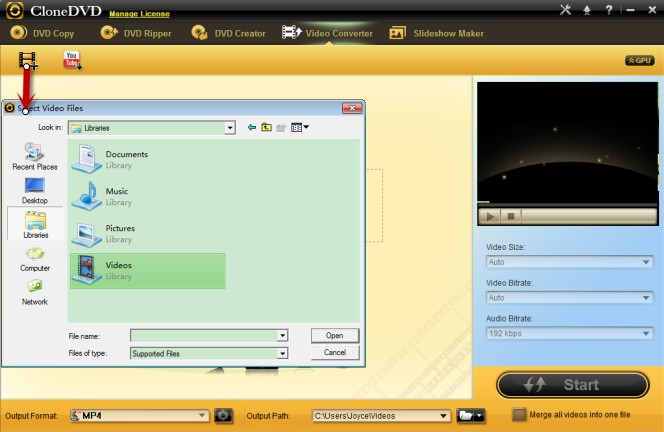Viewport: 664px width, 432px height.
Task: Select Libraries in the dialog sidebar
Action: point(36,225)
